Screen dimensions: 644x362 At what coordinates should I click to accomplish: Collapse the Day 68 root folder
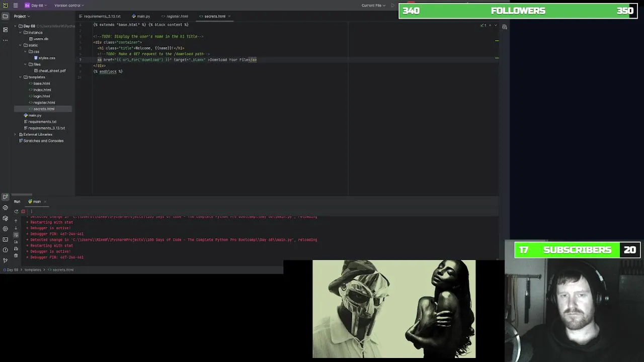16,26
